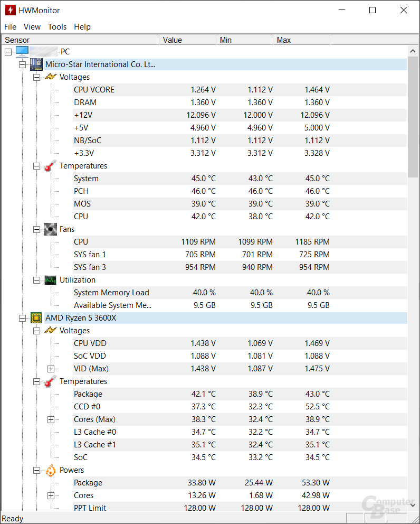This screenshot has width=420, height=524.
Task: Click the vertical scrollbar thumb
Action: tap(413, 117)
